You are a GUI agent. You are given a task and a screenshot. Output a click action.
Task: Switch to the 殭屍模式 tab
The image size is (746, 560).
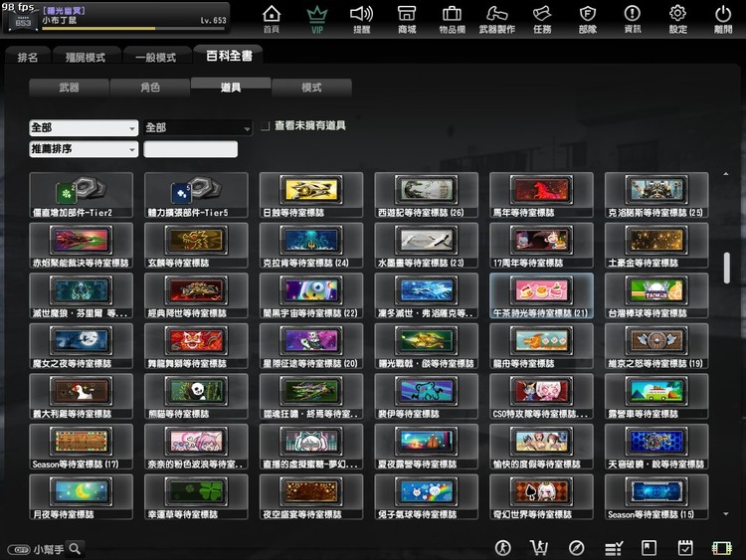(86, 57)
